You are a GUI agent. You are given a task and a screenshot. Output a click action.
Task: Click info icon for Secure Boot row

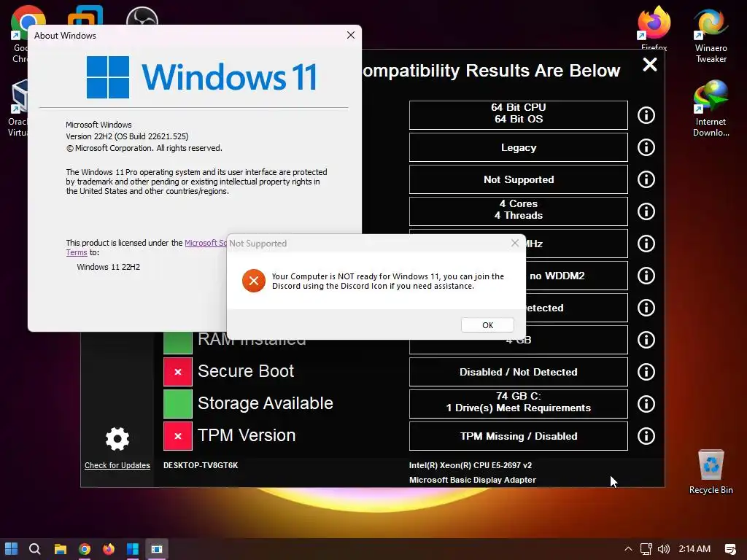coord(646,372)
